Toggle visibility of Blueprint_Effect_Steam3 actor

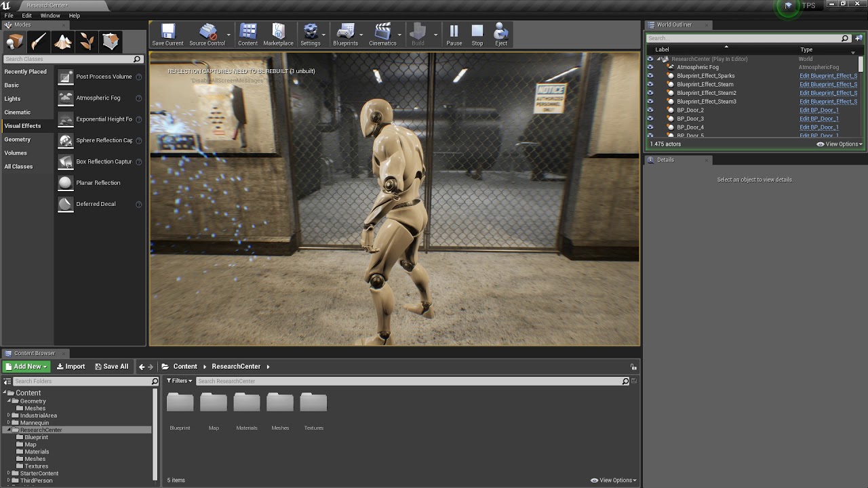click(650, 102)
